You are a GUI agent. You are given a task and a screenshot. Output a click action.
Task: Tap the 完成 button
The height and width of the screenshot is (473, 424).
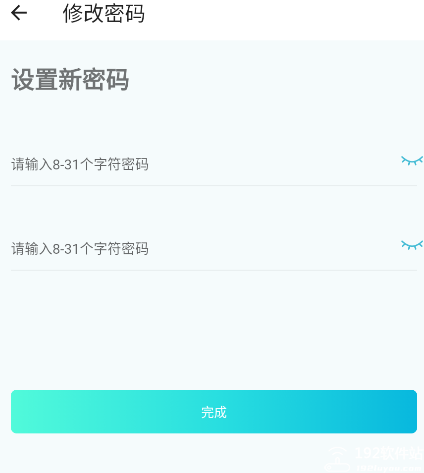(214, 412)
